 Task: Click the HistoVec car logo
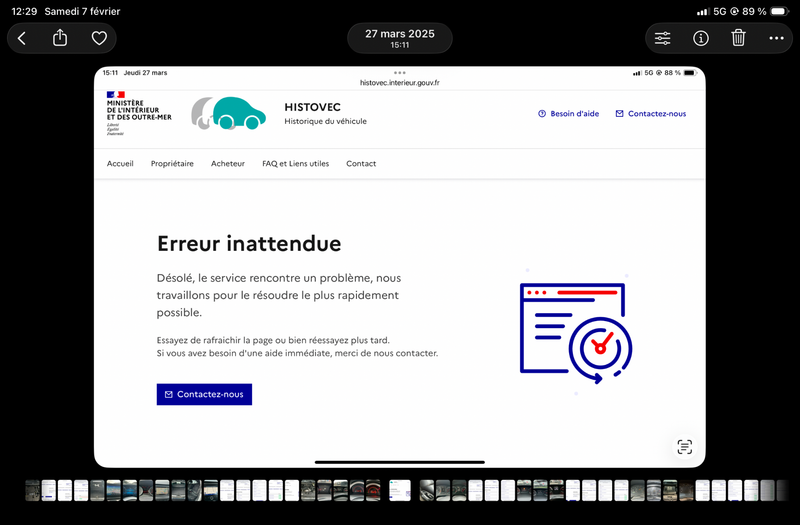[229, 114]
